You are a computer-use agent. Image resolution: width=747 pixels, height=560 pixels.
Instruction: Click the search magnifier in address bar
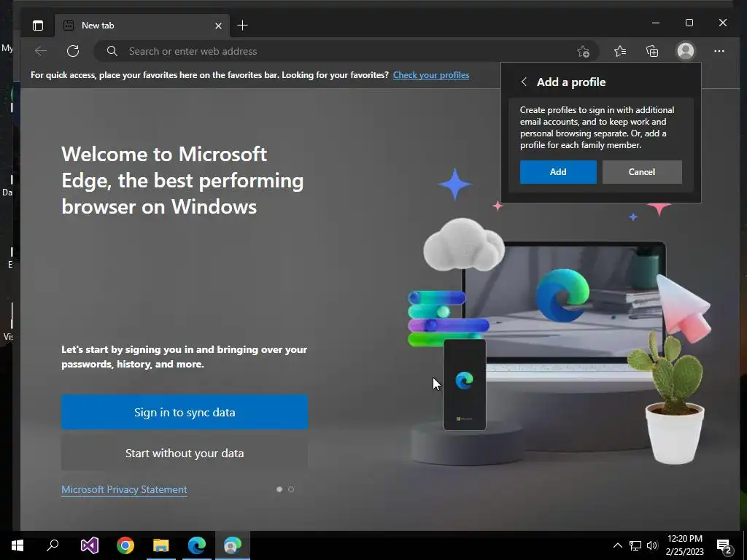coord(112,51)
